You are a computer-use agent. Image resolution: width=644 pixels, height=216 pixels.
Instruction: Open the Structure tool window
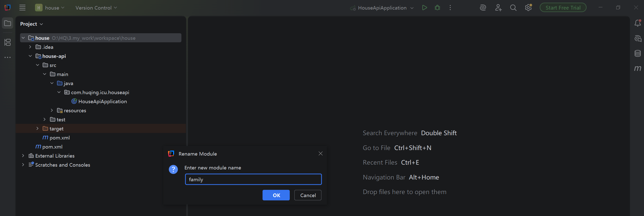[8, 42]
